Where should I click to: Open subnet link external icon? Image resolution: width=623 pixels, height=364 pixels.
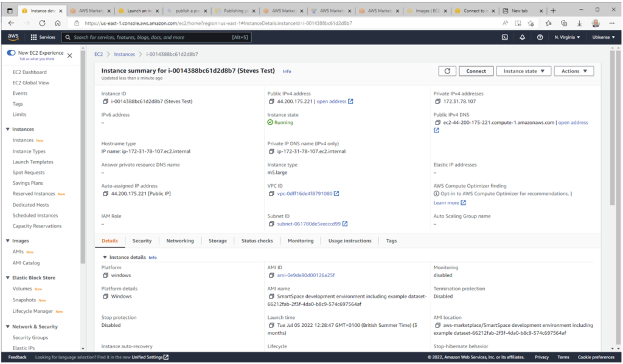pos(345,224)
